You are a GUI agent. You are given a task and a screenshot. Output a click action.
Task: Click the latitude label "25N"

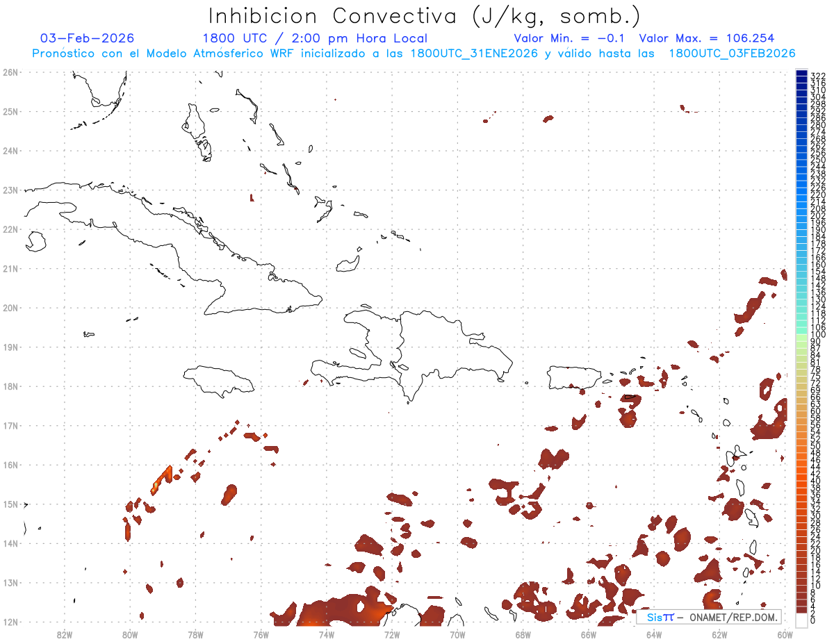click(x=10, y=111)
